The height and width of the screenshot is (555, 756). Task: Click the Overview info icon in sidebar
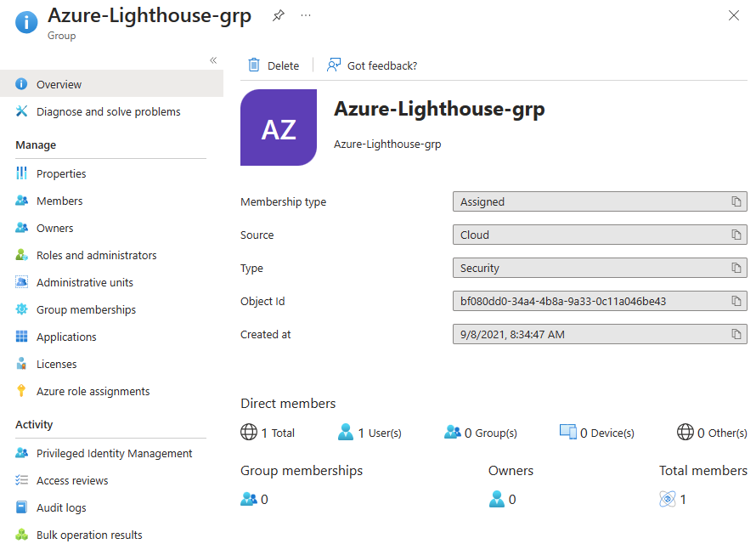coord(22,84)
